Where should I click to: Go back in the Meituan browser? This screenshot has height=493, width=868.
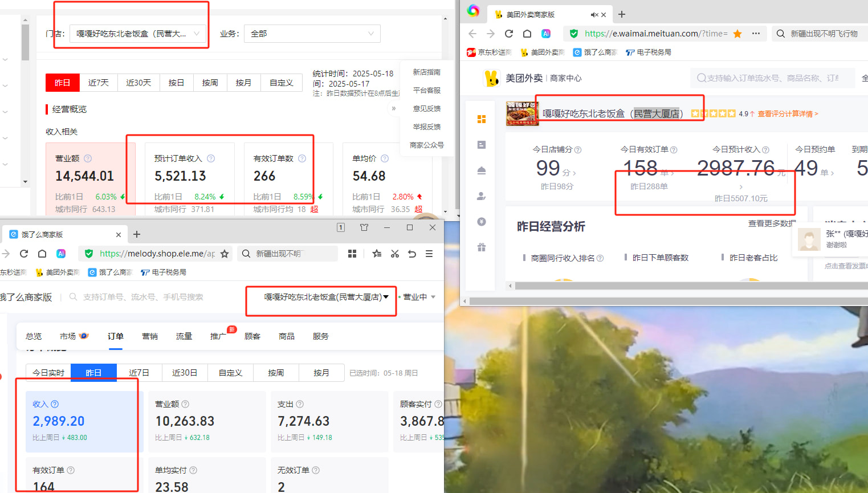(x=472, y=34)
